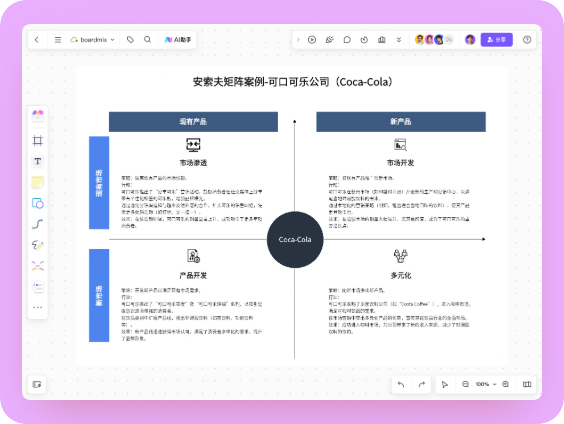The width and height of the screenshot is (564, 424).
Task: Select the yellow Sticky note tool
Action: tap(37, 182)
